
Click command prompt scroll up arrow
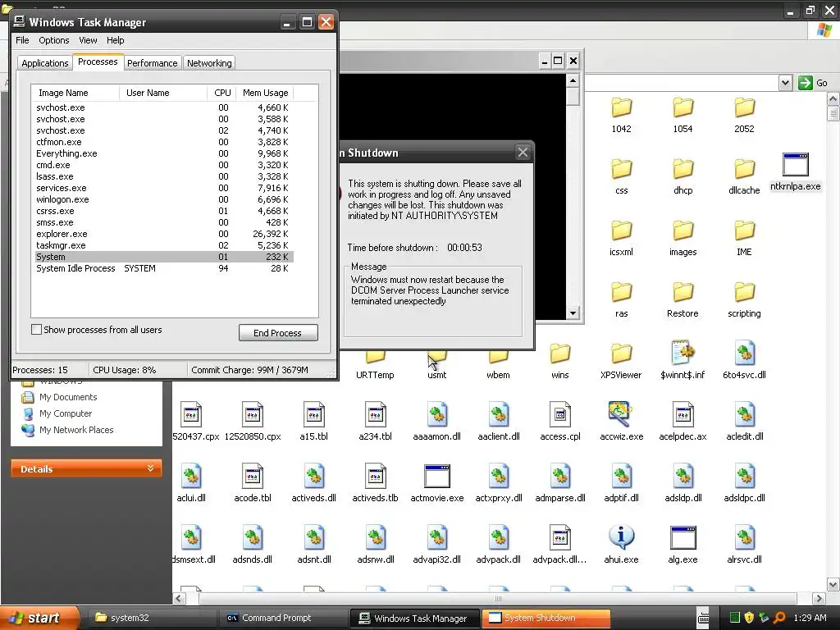click(x=573, y=81)
